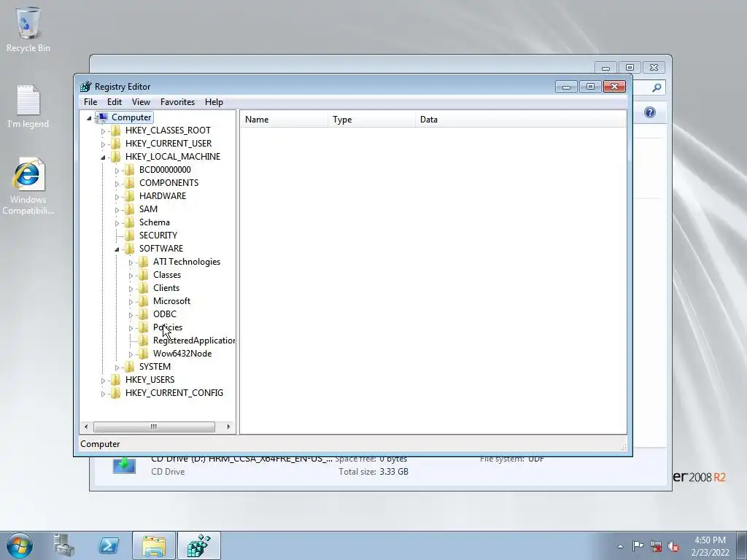Click the Type column header
This screenshot has height=560, width=747.
pyautogui.click(x=371, y=120)
